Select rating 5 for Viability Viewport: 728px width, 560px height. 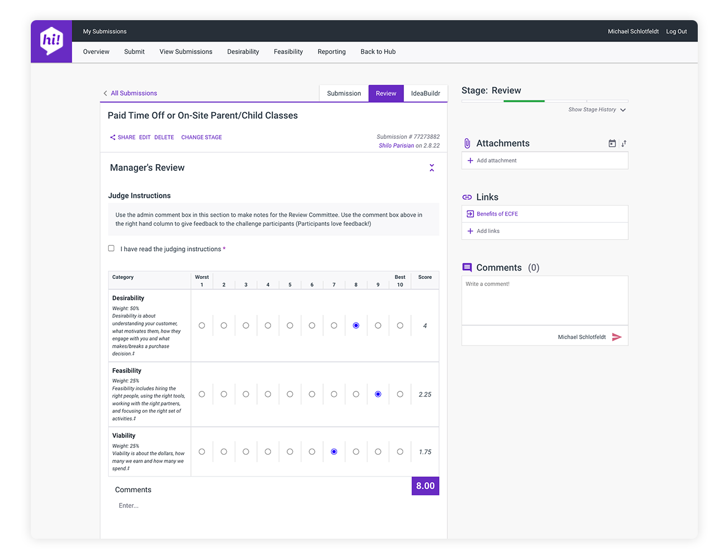coord(290,452)
